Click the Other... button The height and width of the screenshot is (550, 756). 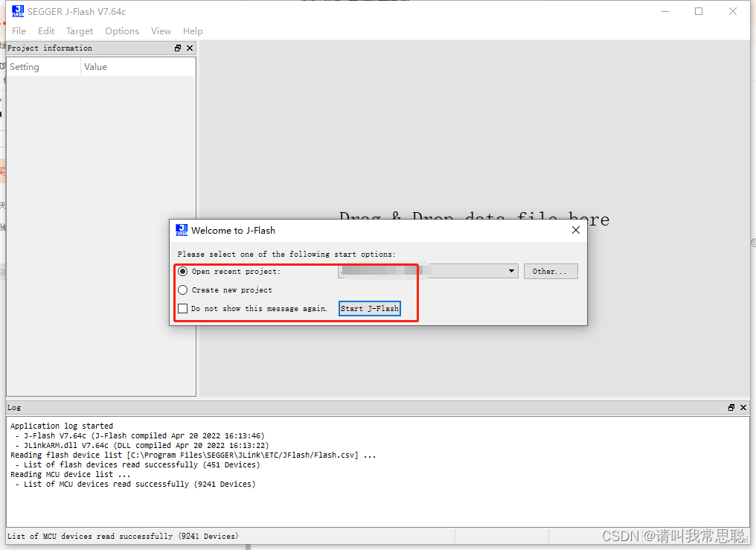tap(551, 272)
